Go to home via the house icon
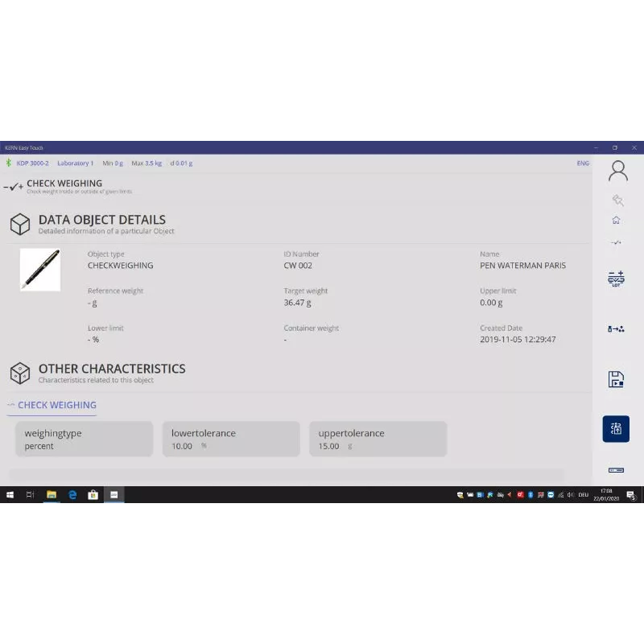This screenshot has height=644, width=644. (617, 220)
